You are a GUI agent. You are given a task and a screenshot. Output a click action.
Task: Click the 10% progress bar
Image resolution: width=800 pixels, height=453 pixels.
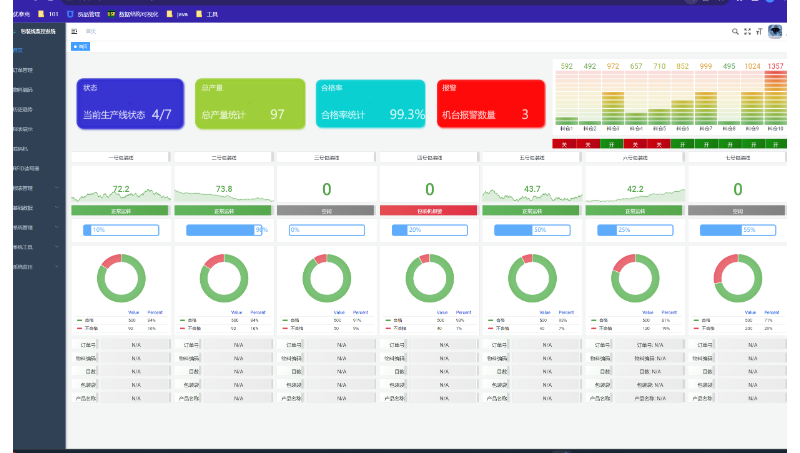tap(121, 230)
